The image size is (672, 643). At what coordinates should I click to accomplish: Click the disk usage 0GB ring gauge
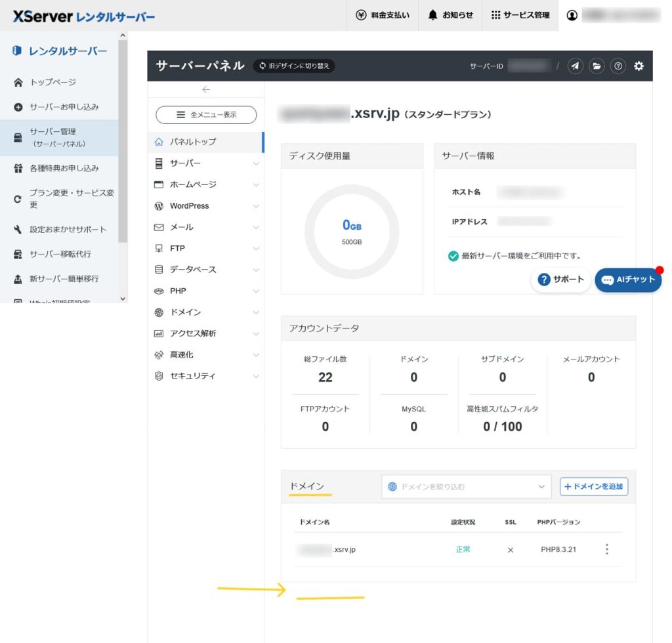352,232
